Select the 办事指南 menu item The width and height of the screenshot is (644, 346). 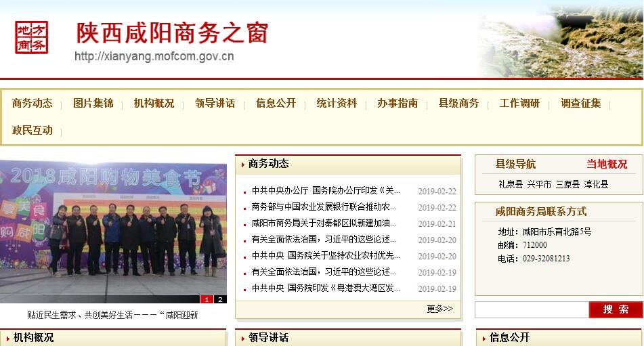pos(398,103)
